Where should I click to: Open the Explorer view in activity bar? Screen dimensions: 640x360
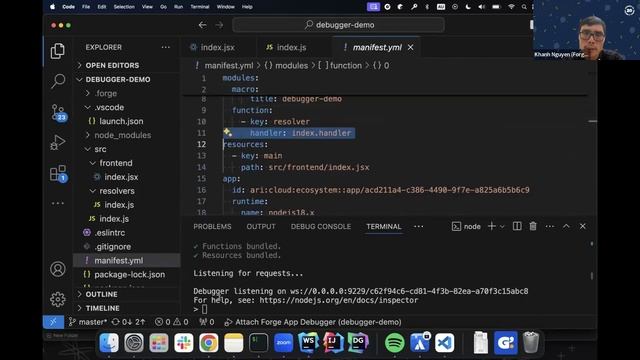click(58, 51)
